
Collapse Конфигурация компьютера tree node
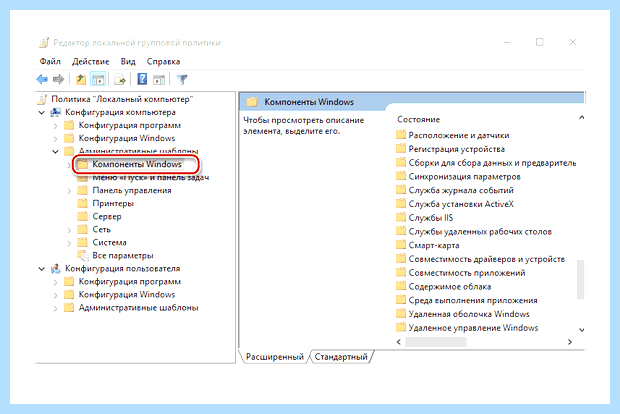(x=42, y=113)
